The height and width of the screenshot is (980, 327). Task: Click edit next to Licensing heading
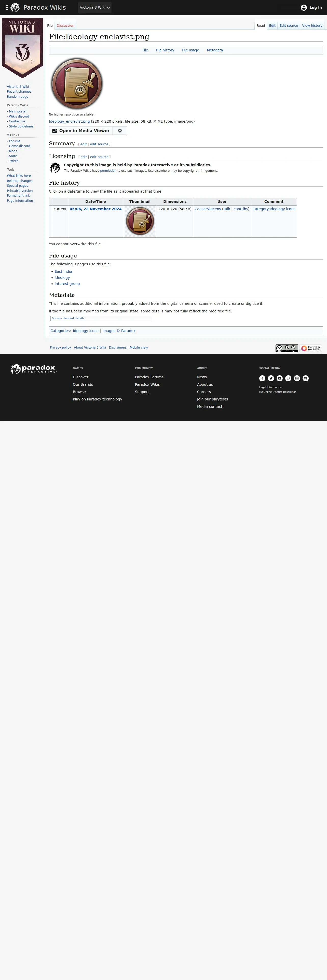83,157
